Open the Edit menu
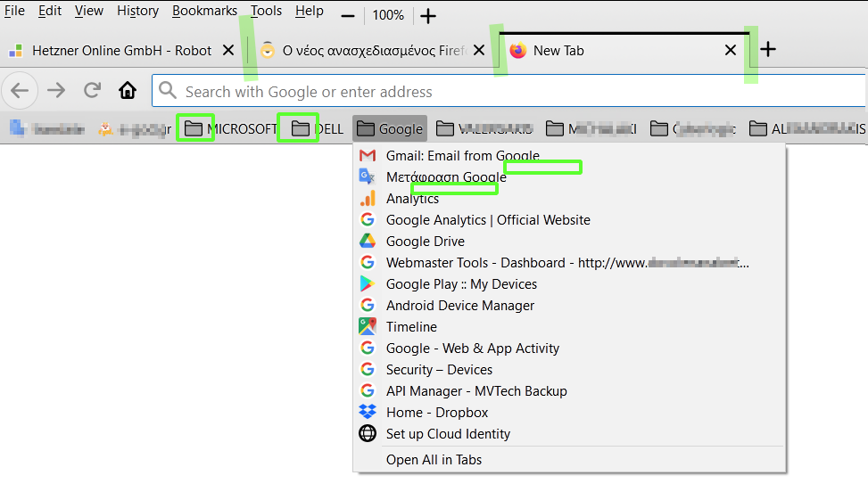The image size is (868, 492). click(50, 11)
